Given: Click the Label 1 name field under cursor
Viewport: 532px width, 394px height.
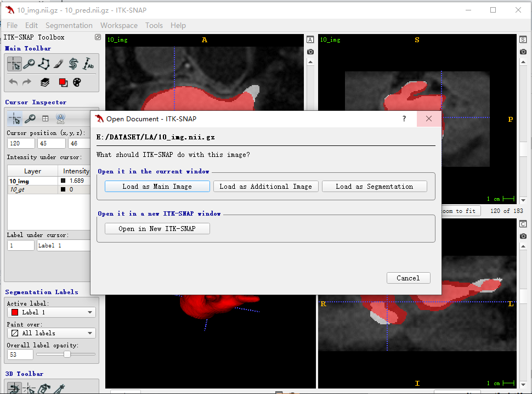Looking at the screenshot, I should (x=64, y=245).
